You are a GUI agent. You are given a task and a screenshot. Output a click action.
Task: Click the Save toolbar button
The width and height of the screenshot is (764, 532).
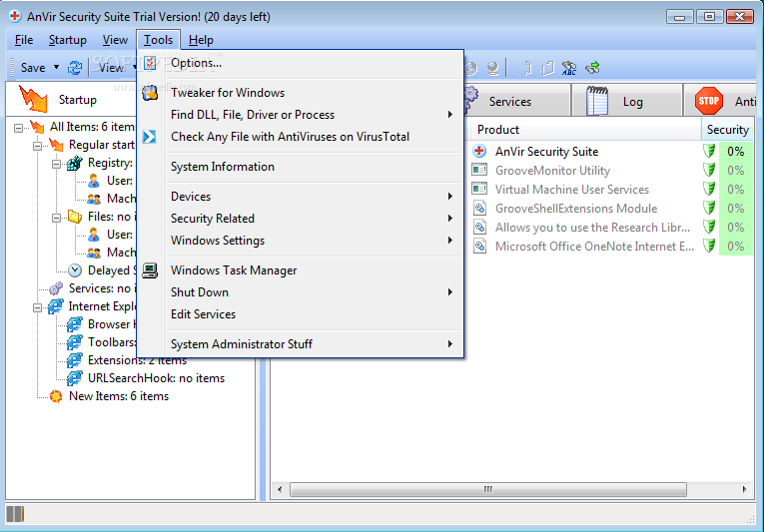[x=33, y=68]
